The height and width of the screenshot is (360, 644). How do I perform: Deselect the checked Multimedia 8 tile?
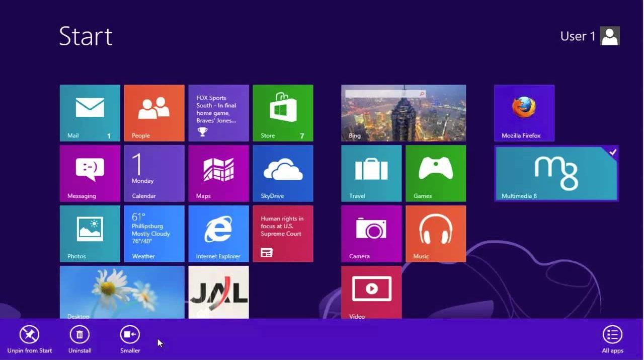[x=556, y=173]
